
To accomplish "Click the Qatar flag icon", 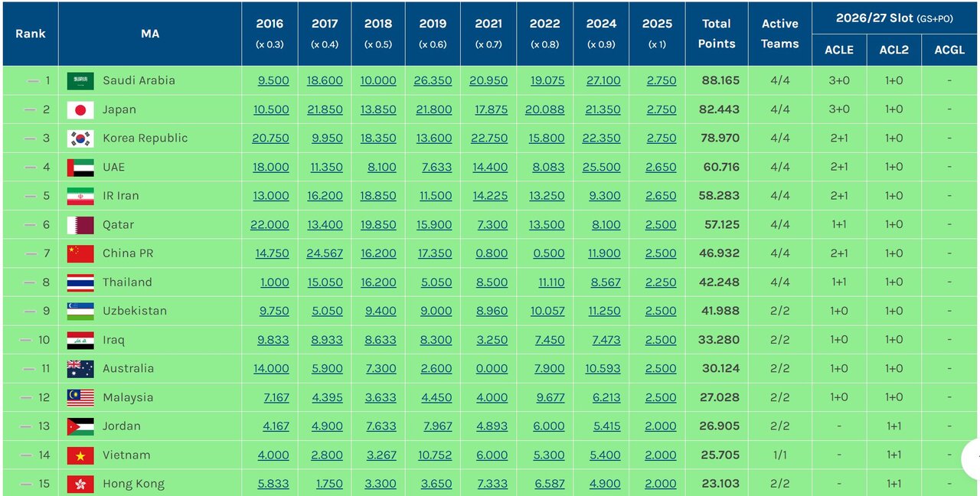I will pos(80,225).
